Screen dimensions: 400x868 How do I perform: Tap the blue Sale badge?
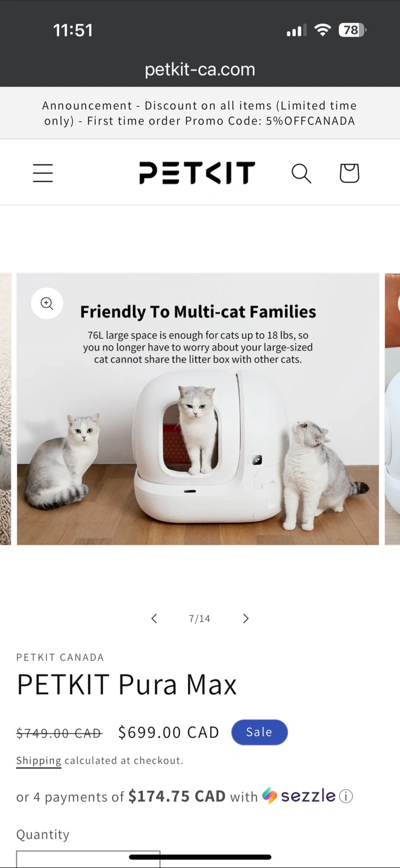pos(260,732)
